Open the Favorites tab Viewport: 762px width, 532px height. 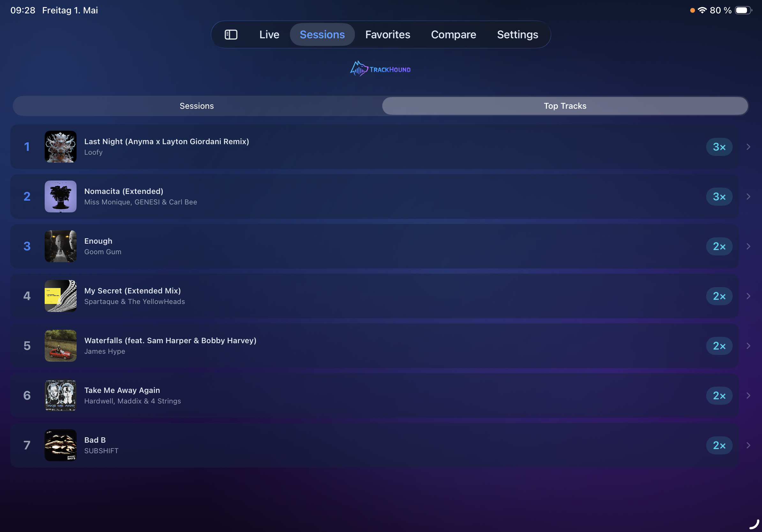(x=388, y=34)
